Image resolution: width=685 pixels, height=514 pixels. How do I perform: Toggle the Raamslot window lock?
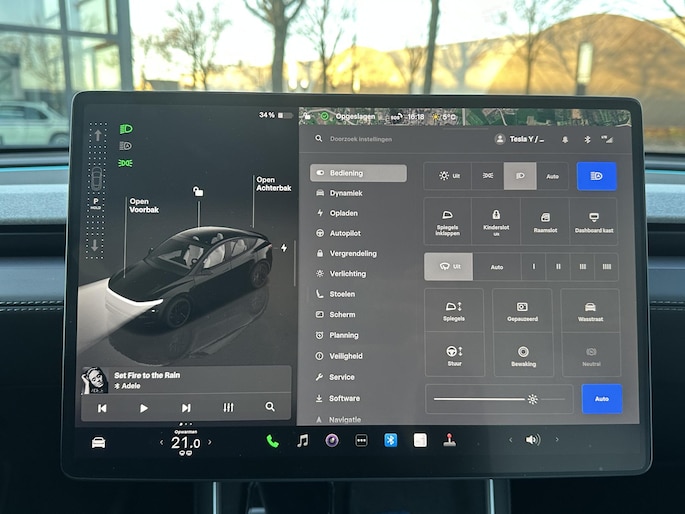point(545,221)
